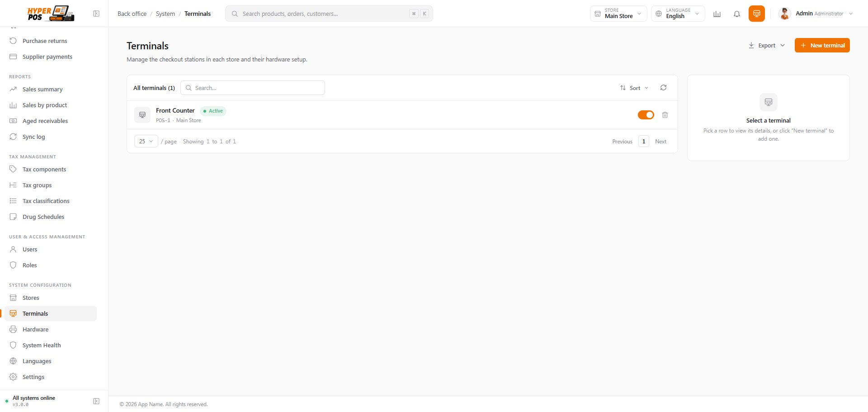Open Sync log
This screenshot has height=412, width=868.
(51, 137)
